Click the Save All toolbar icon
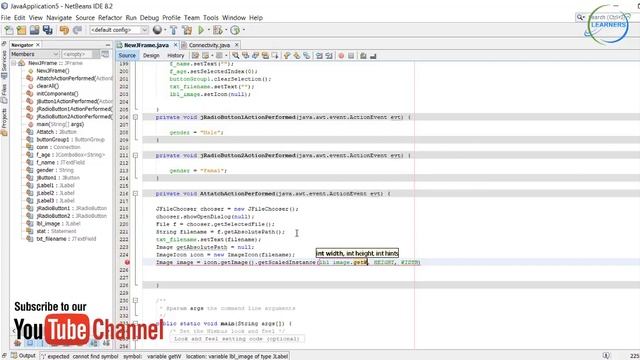Screen dimensions: 640x360 pyautogui.click(x=48, y=30)
